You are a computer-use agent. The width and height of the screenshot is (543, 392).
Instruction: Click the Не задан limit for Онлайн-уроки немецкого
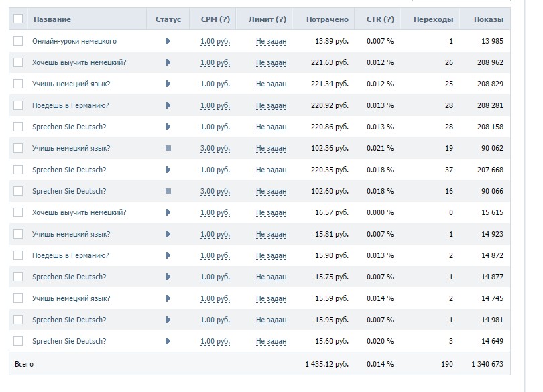(x=271, y=41)
